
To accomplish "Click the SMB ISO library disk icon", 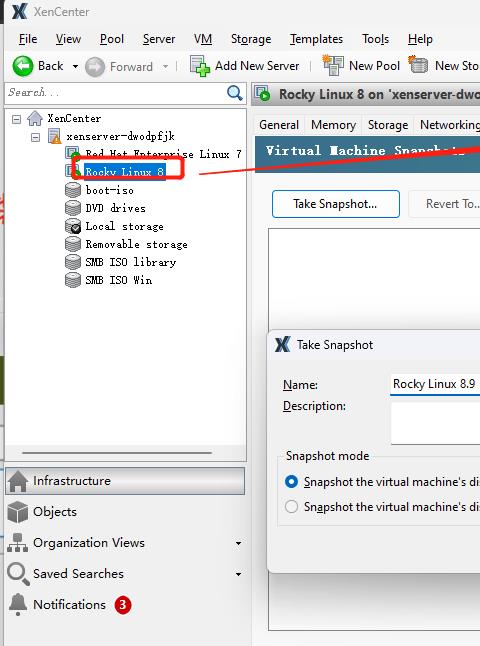I will tap(73, 262).
